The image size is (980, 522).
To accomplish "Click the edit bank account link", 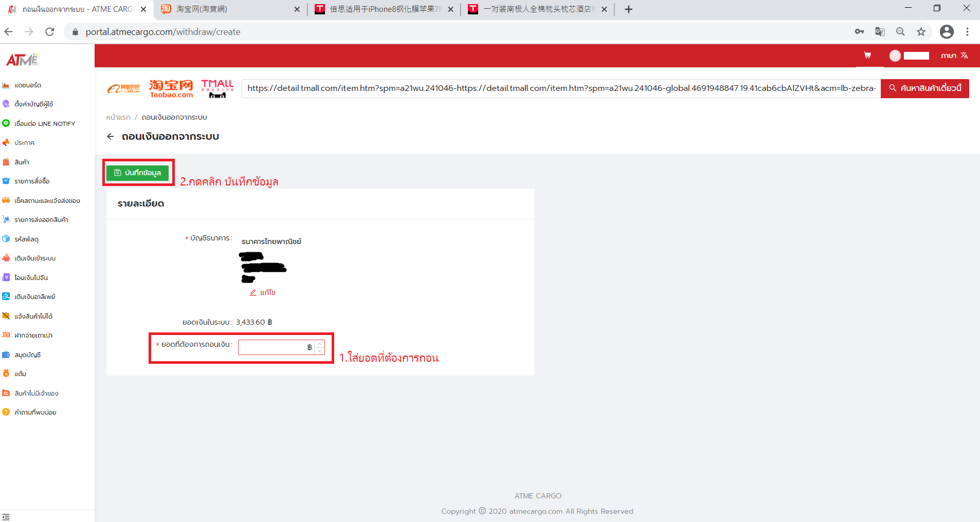I will pyautogui.click(x=263, y=292).
